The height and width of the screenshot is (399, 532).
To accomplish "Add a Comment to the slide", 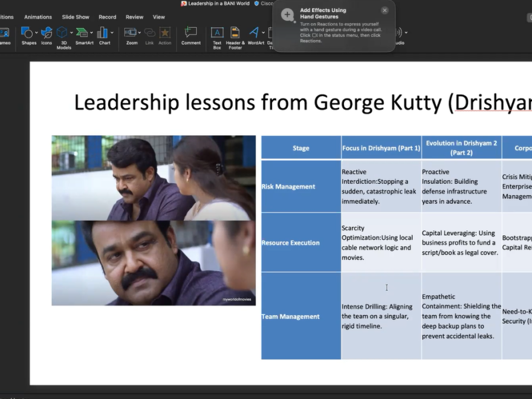I will 190,36.
